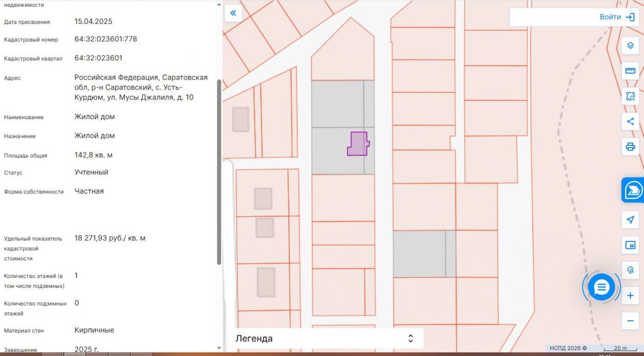
Task: Show the overview mini-map
Action: tap(630, 245)
